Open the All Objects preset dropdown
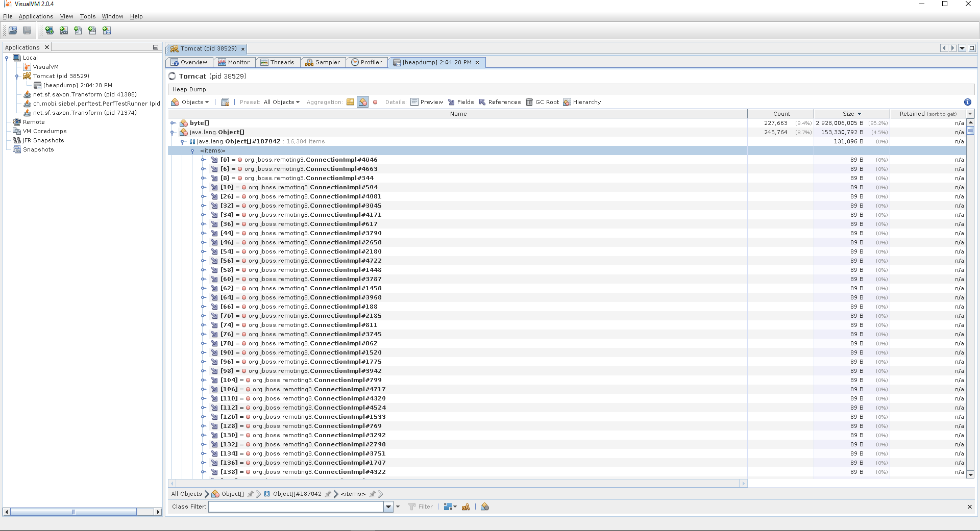This screenshot has height=531, width=980. 282,102
